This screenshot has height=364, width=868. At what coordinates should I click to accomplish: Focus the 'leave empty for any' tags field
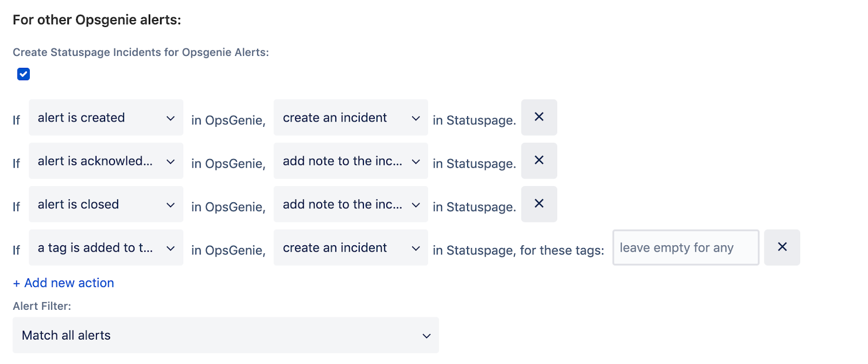tap(685, 248)
